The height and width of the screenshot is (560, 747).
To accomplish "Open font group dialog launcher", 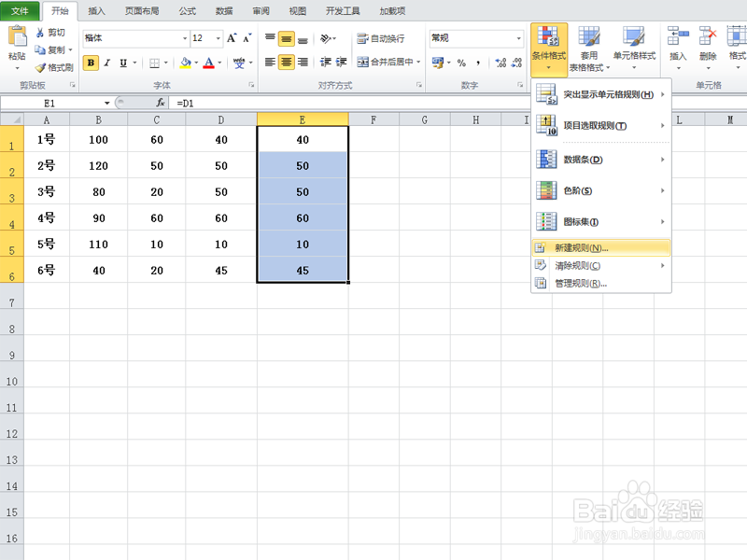I will tap(251, 85).
